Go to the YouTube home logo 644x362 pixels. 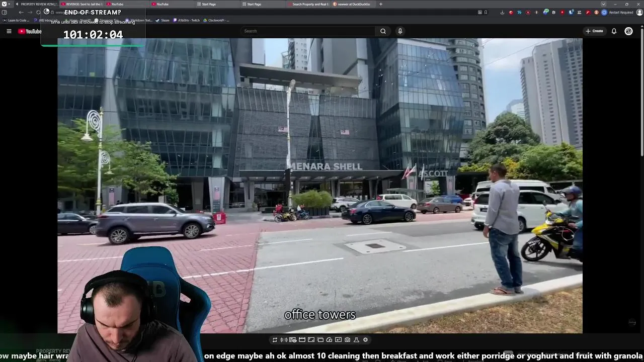click(30, 31)
